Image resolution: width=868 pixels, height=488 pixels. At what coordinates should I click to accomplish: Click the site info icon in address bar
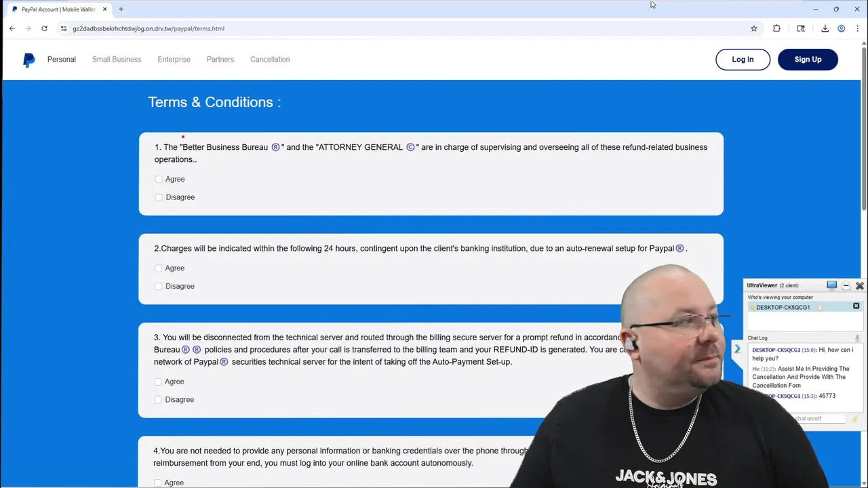64,28
